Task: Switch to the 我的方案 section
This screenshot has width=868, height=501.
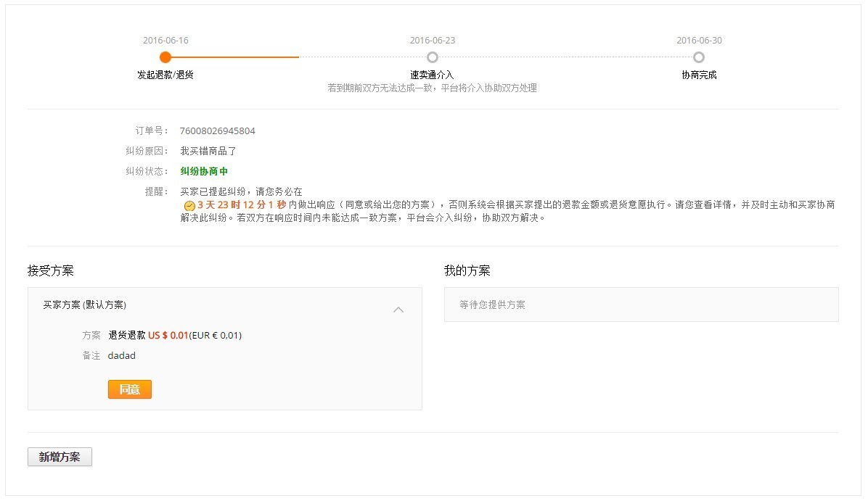Action: (x=467, y=270)
